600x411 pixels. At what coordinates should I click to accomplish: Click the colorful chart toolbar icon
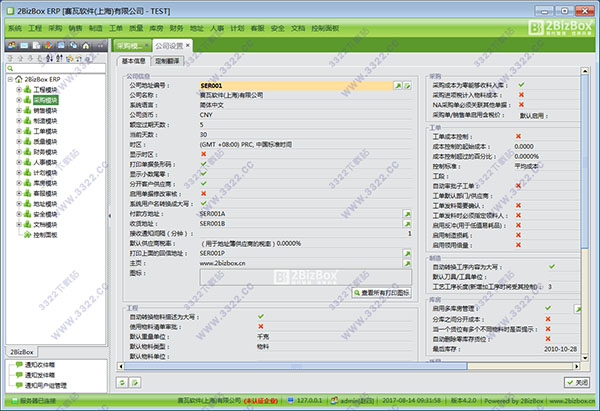click(x=49, y=46)
